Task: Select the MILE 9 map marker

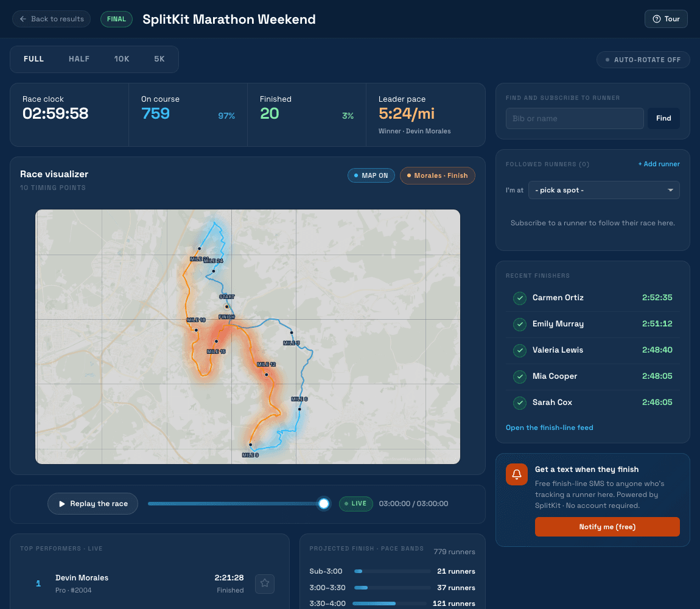Action: 250,445
